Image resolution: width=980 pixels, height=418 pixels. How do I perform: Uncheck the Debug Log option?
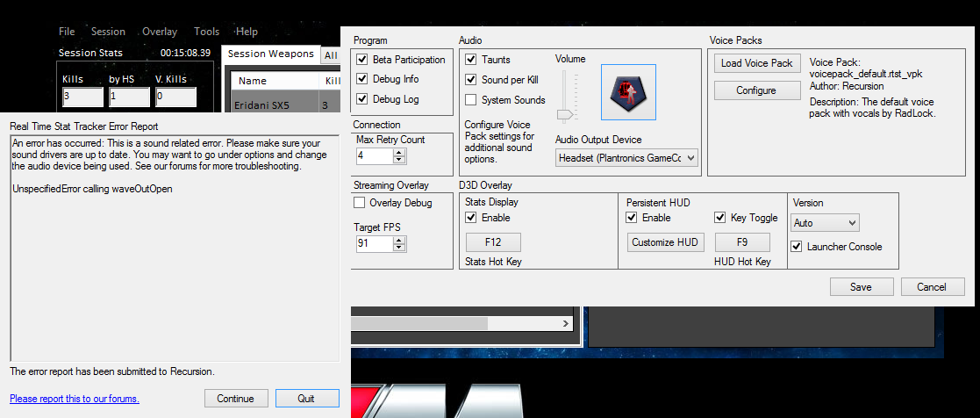361,99
